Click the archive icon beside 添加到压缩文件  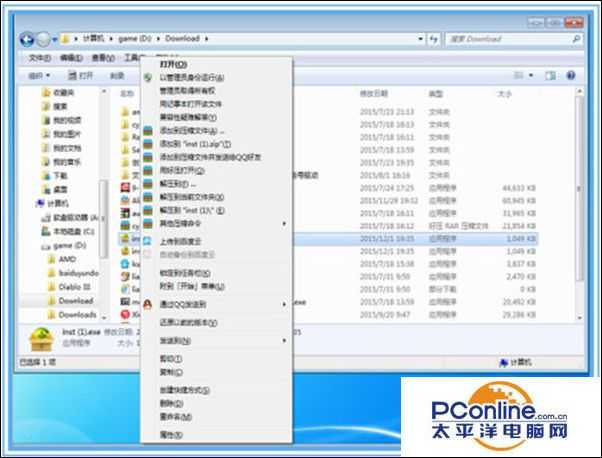(x=148, y=130)
